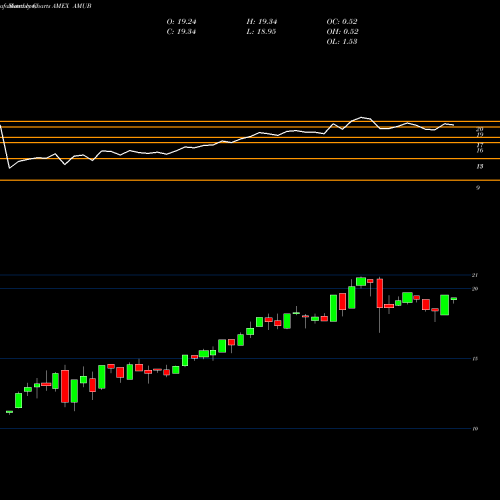Click the 'OH: 0.52' reading

point(342,32)
